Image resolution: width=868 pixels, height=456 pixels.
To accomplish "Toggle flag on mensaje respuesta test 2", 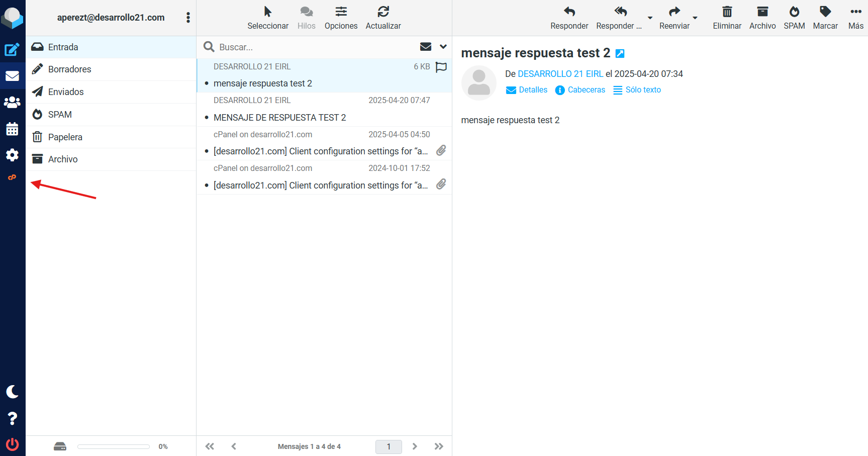I will (x=441, y=67).
